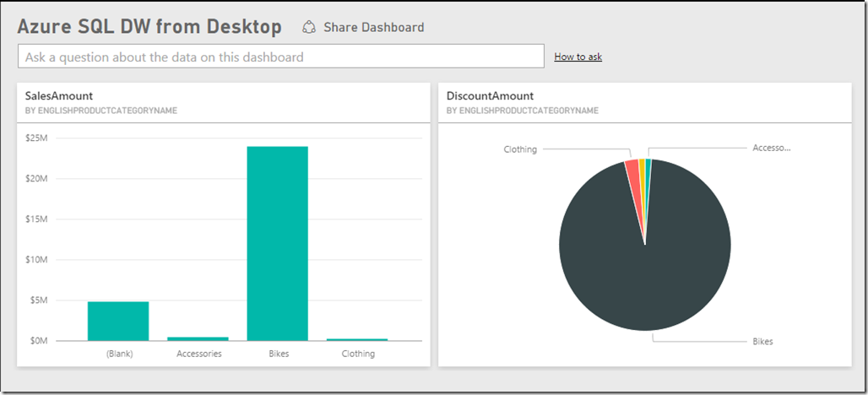Select the Clothing bar in SalesAmount chart

tap(358, 339)
